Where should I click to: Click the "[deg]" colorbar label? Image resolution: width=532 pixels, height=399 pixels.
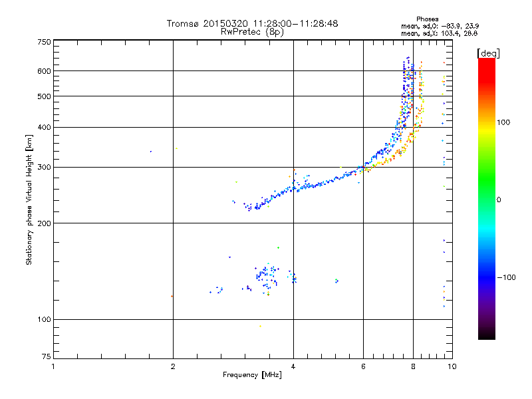tap(488, 53)
